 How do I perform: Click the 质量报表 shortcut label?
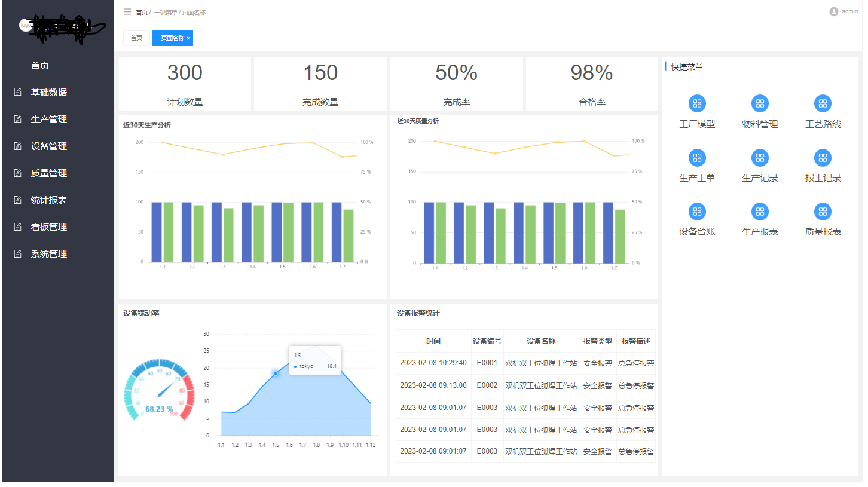point(823,232)
